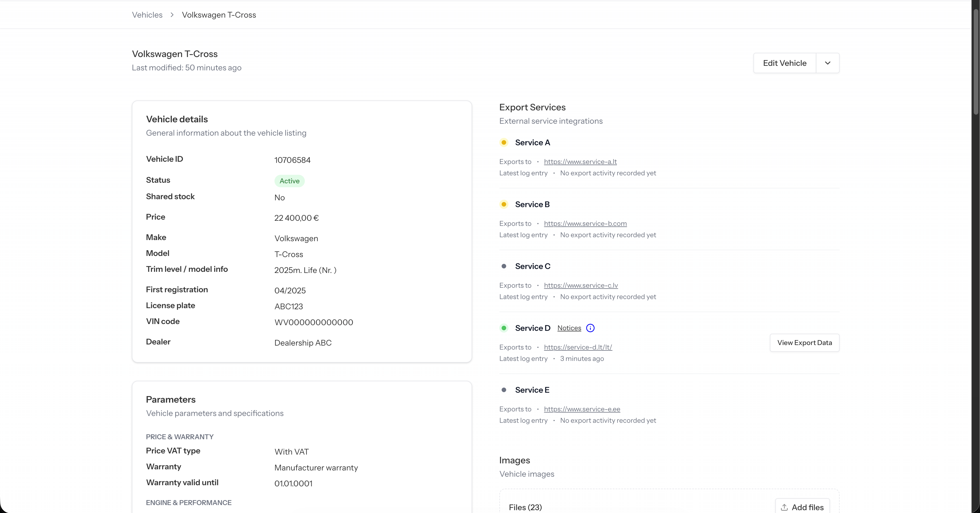
Task: Click the Active status badge
Action: pyautogui.click(x=290, y=181)
